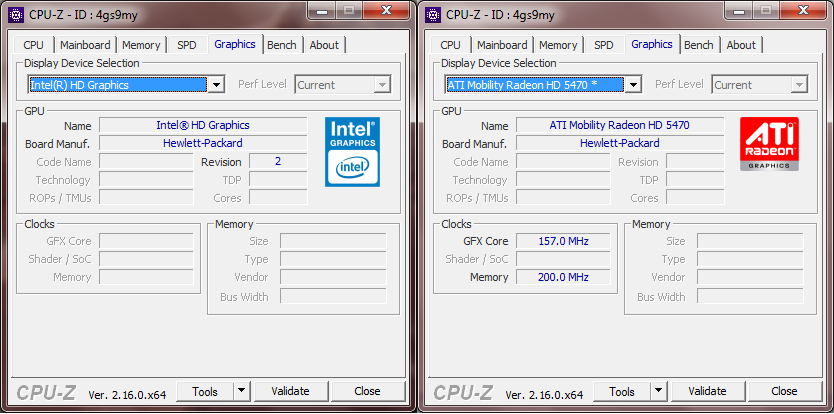Image resolution: width=834 pixels, height=414 pixels.
Task: Open SPD tab in left window
Action: 187,45
